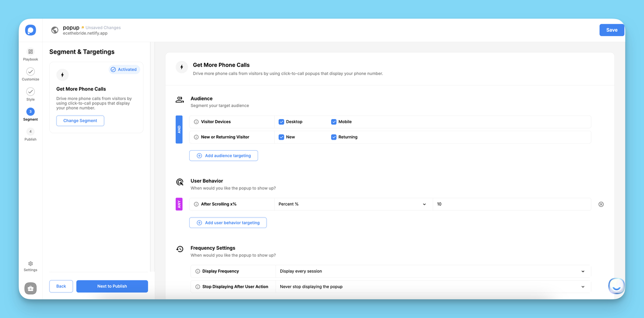Click info icon next to Visitor Devices
Image resolution: width=644 pixels, height=318 pixels.
coord(196,122)
